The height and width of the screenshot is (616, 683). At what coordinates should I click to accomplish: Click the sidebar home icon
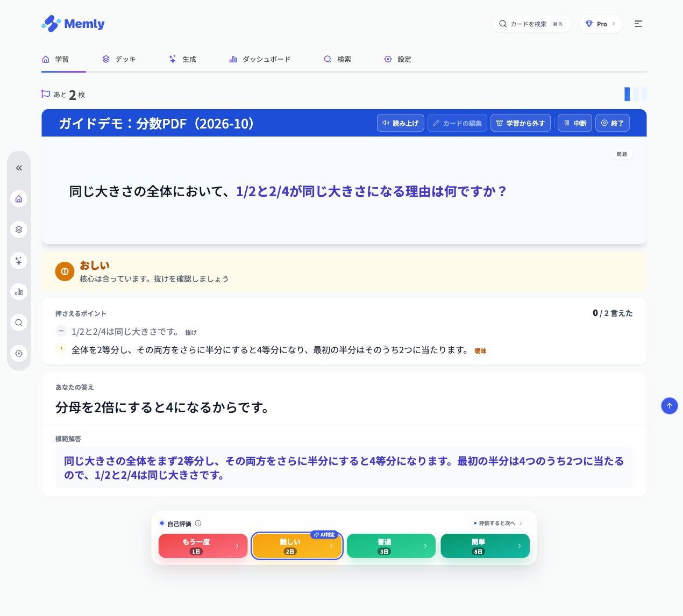(19, 199)
